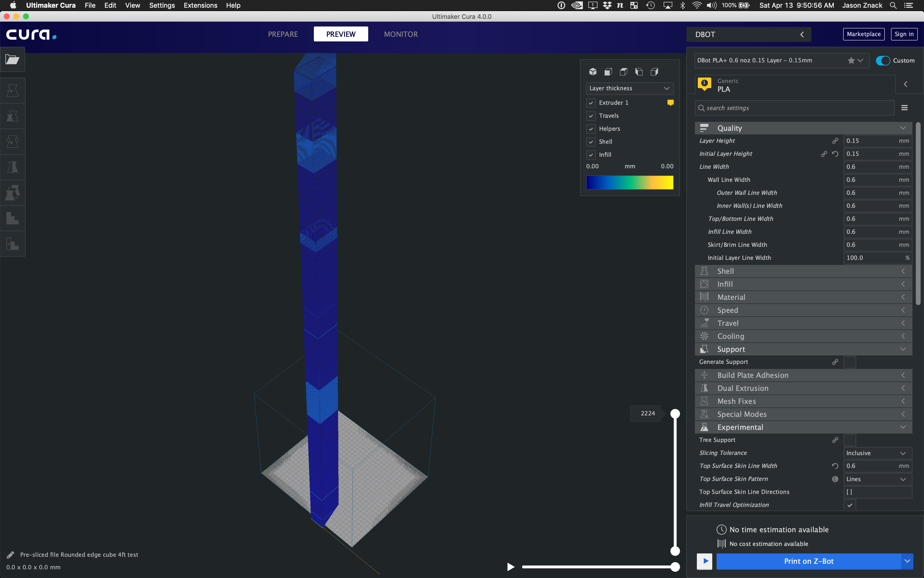
Task: Open the DBOT printer selector
Action: pyautogui.click(x=749, y=34)
